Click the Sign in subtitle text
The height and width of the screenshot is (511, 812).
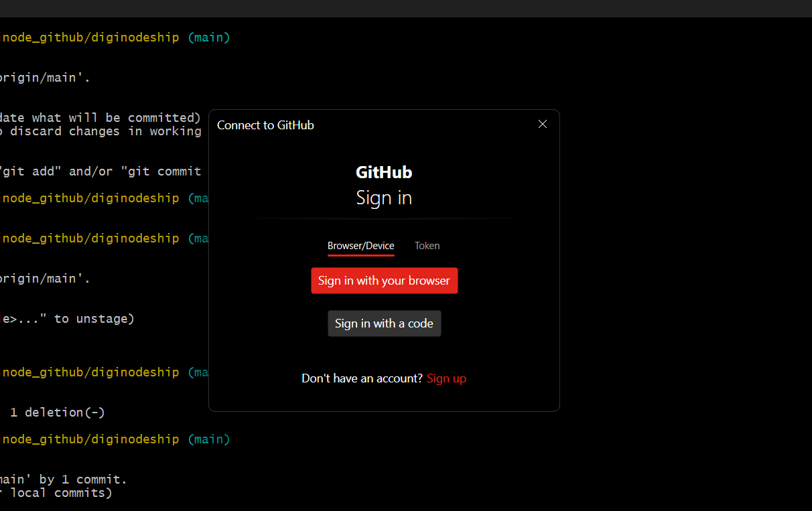384,198
